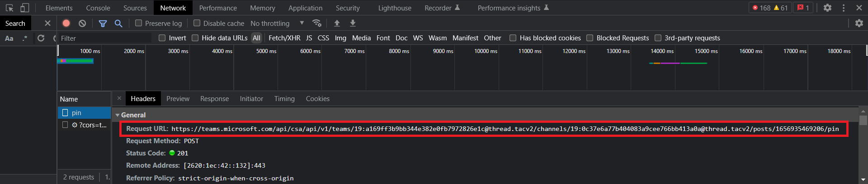The height and width of the screenshot is (184, 868).
Task: Open the Response tab of request
Action: [x=214, y=99]
